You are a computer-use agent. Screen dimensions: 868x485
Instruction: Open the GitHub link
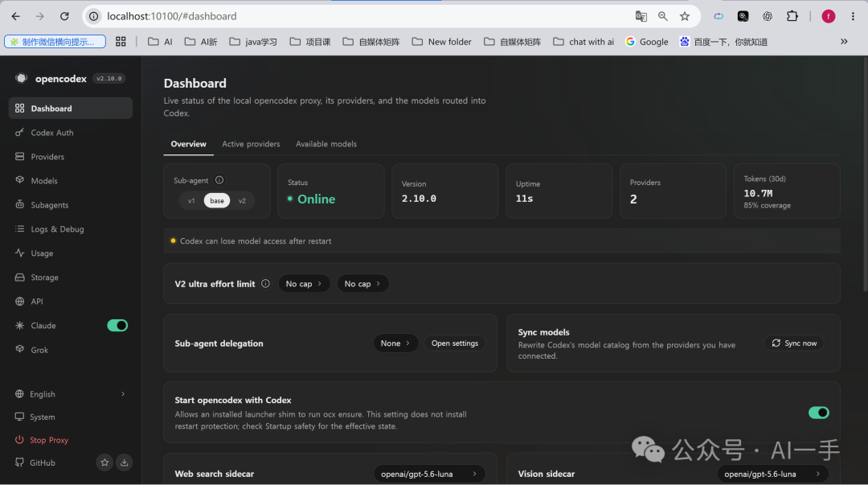[35, 462]
